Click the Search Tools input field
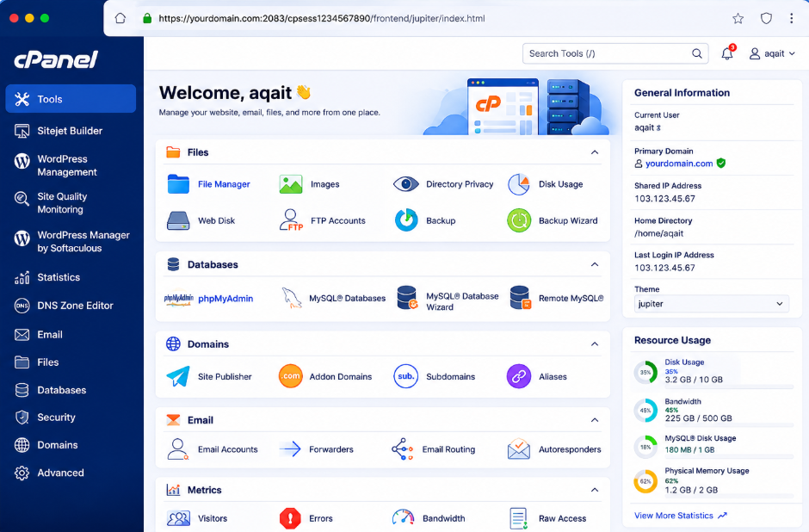This screenshot has height=532, width=809. point(615,53)
